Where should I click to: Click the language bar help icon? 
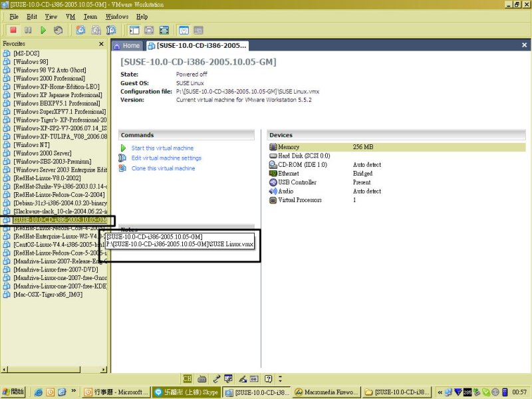point(268,378)
